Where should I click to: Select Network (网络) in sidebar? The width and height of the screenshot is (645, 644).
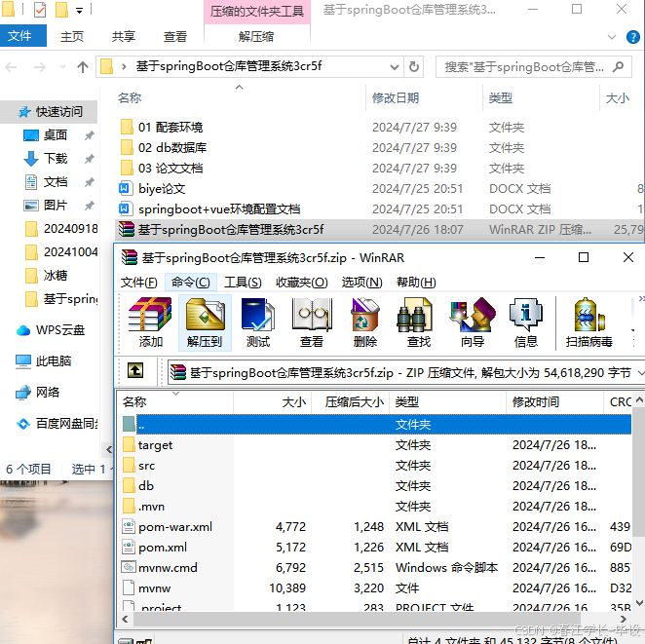click(37, 392)
